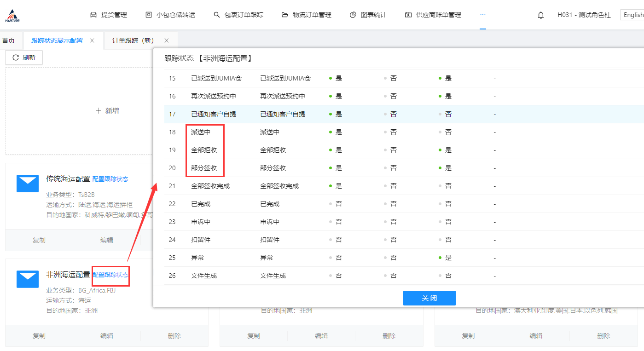The height and width of the screenshot is (351, 644).
Task: Click the mail icon of 传统海运配置
Action: [x=28, y=183]
